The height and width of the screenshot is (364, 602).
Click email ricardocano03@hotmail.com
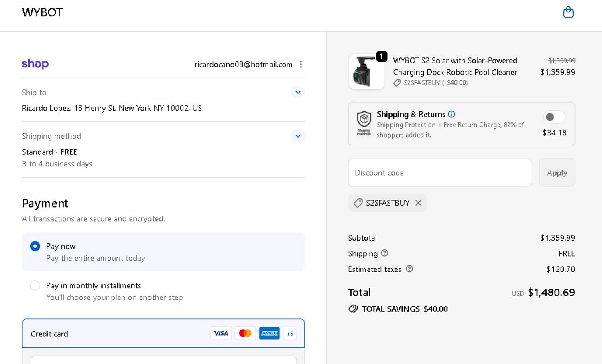243,64
